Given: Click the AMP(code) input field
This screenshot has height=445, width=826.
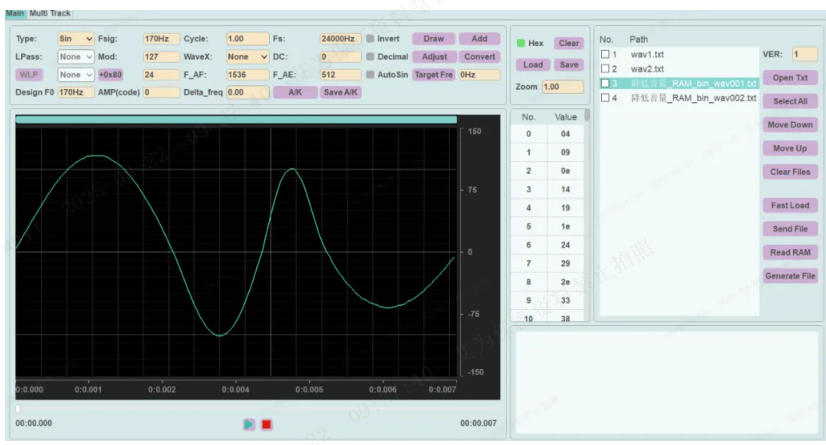Looking at the screenshot, I should click(161, 92).
